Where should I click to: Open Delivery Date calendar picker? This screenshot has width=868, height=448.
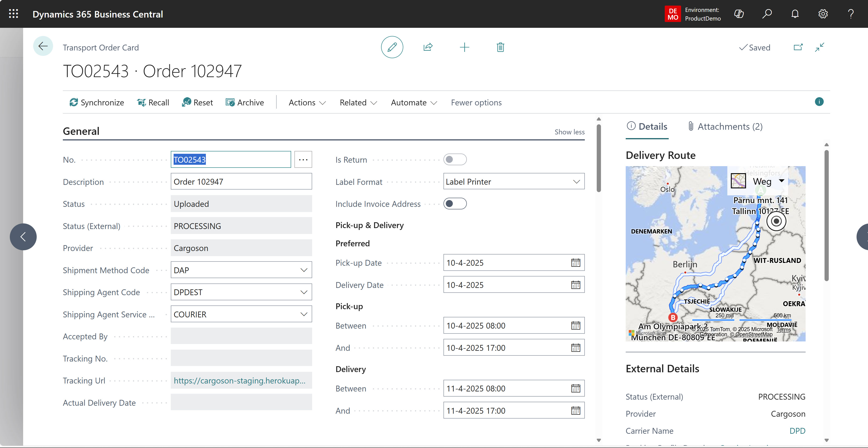[x=575, y=285]
